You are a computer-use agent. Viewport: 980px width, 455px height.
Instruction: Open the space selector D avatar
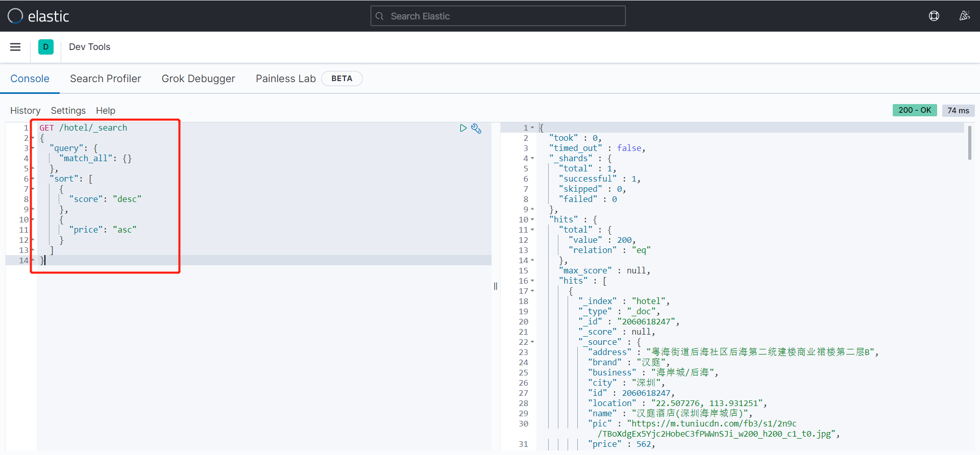point(46,47)
